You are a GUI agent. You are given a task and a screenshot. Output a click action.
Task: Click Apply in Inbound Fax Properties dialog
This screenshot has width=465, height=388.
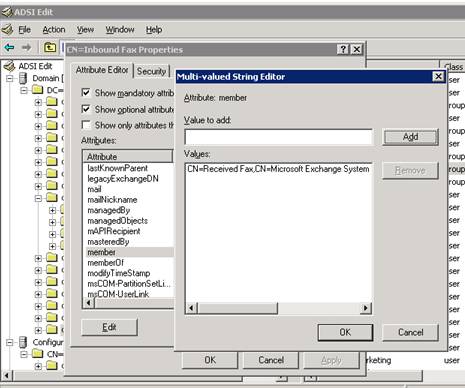point(331,360)
